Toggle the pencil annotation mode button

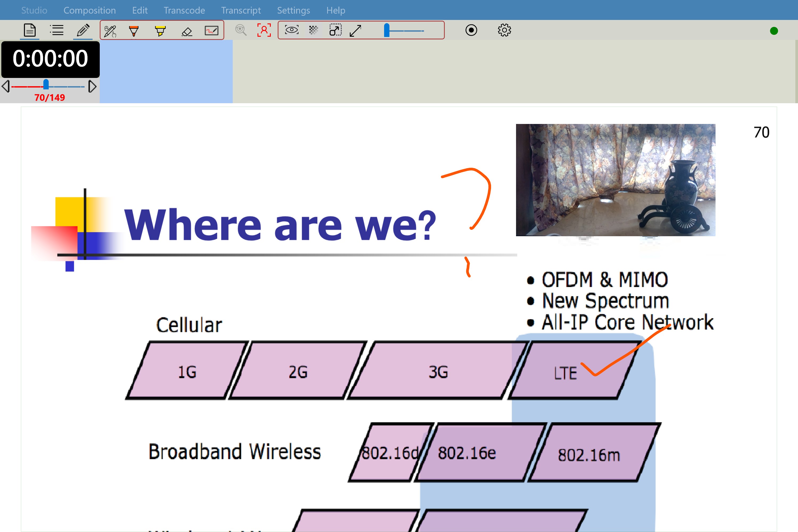click(x=83, y=31)
